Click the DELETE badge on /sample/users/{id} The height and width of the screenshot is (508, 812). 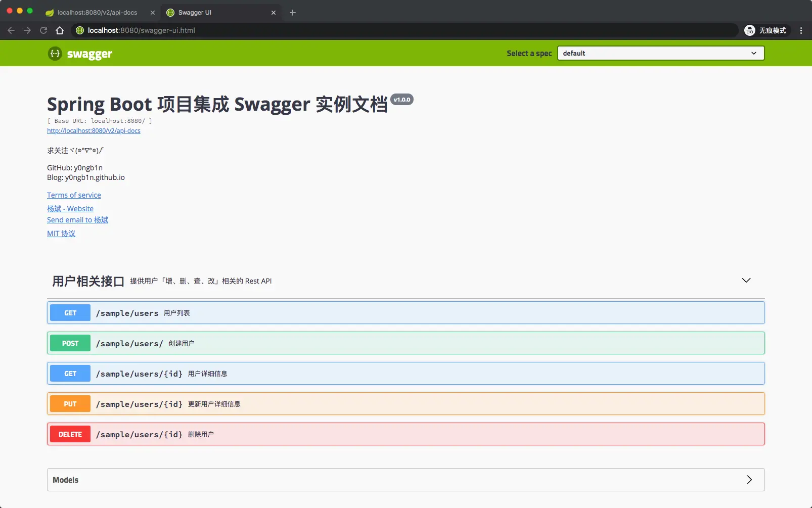tap(70, 434)
